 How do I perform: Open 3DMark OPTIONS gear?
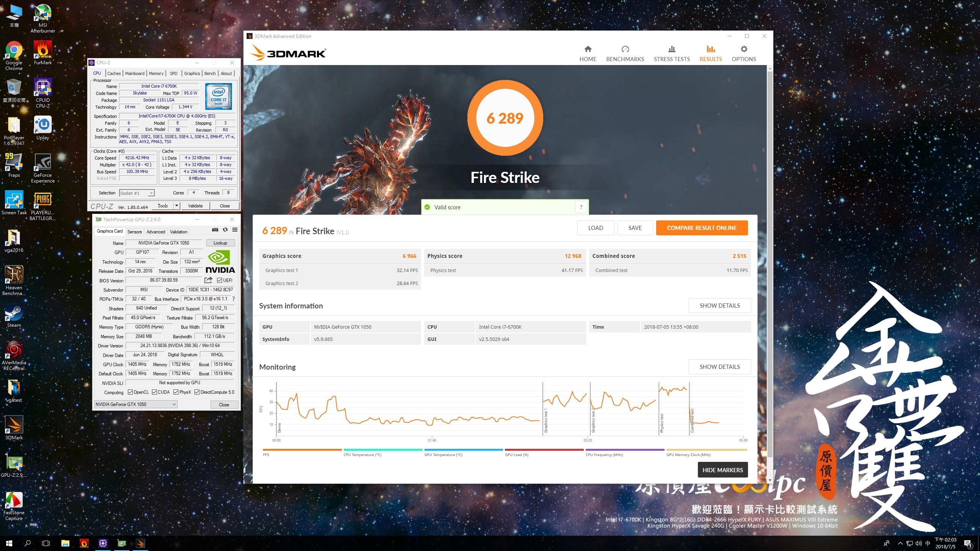743,54
